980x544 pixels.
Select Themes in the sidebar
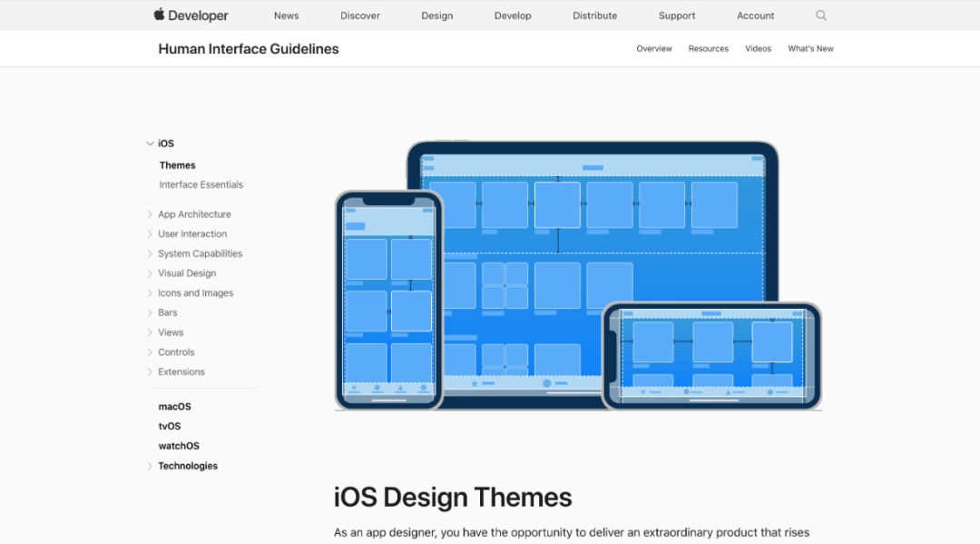178,165
